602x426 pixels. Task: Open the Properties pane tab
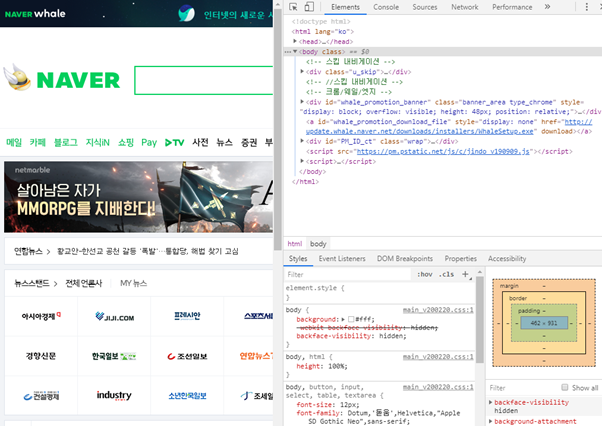tap(460, 259)
